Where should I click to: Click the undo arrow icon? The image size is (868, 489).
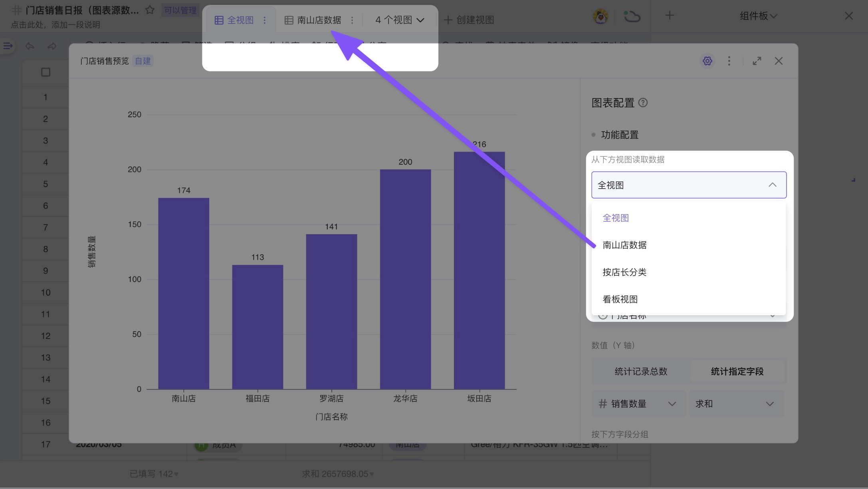point(30,46)
